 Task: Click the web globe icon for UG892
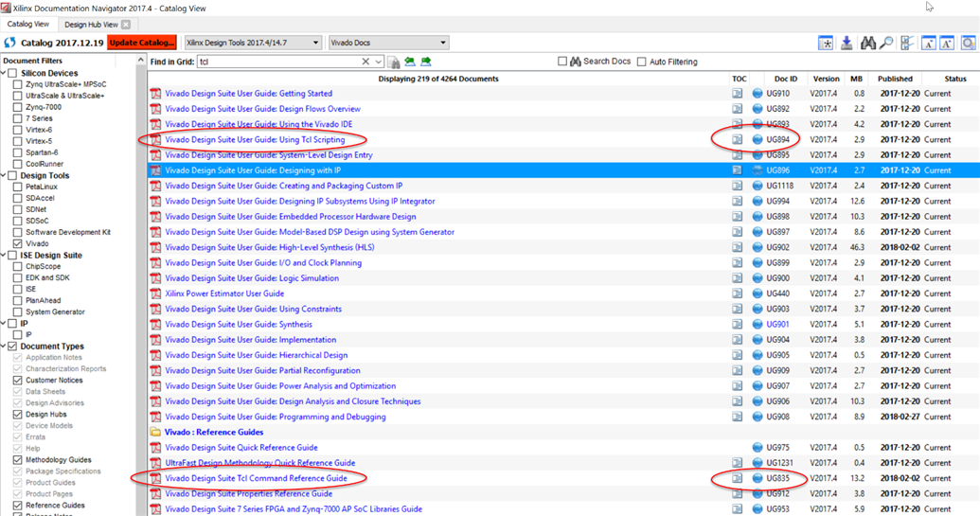click(x=757, y=109)
